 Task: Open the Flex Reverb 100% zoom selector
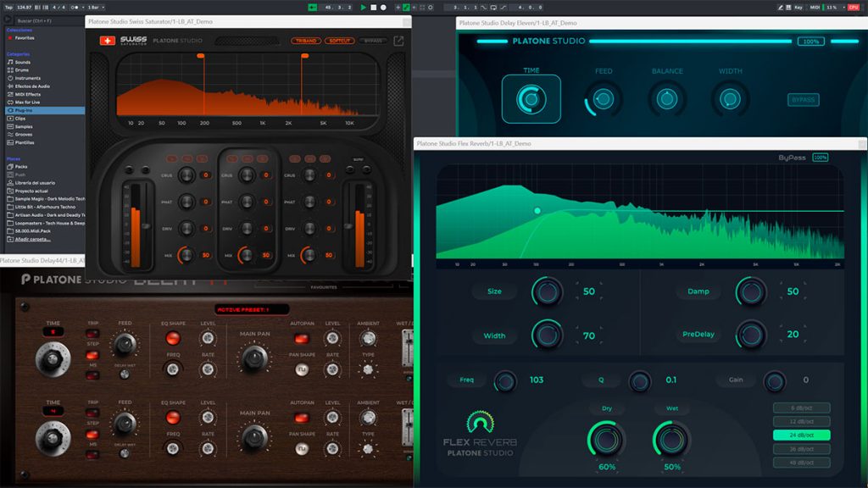coord(821,158)
